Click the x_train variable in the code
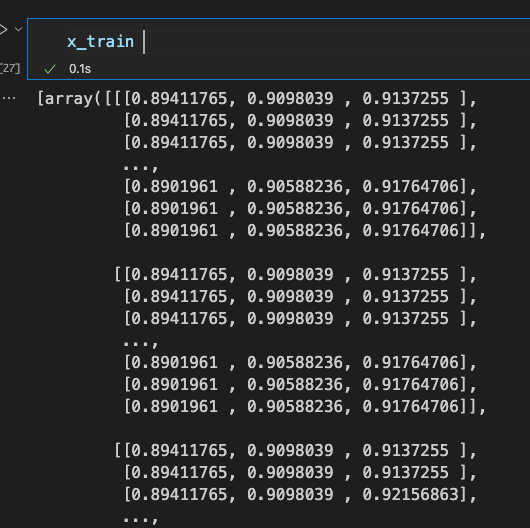The width and height of the screenshot is (530, 528). pos(100,42)
